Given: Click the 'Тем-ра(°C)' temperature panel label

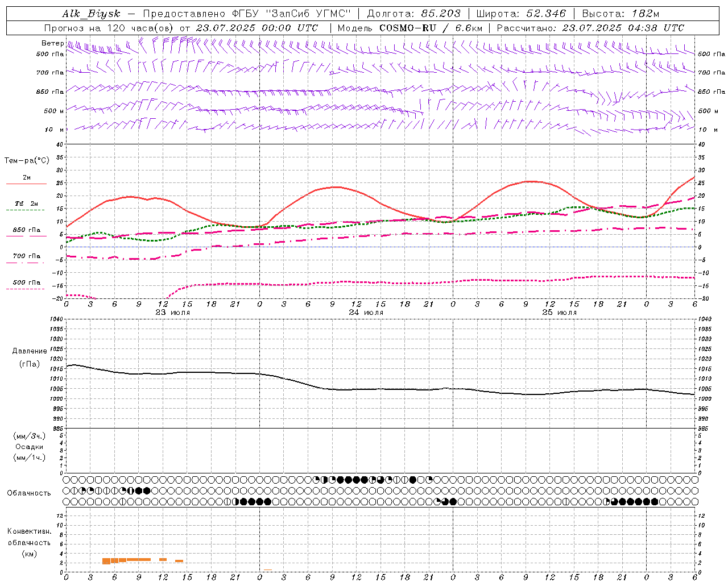Looking at the screenshot, I should [x=26, y=161].
